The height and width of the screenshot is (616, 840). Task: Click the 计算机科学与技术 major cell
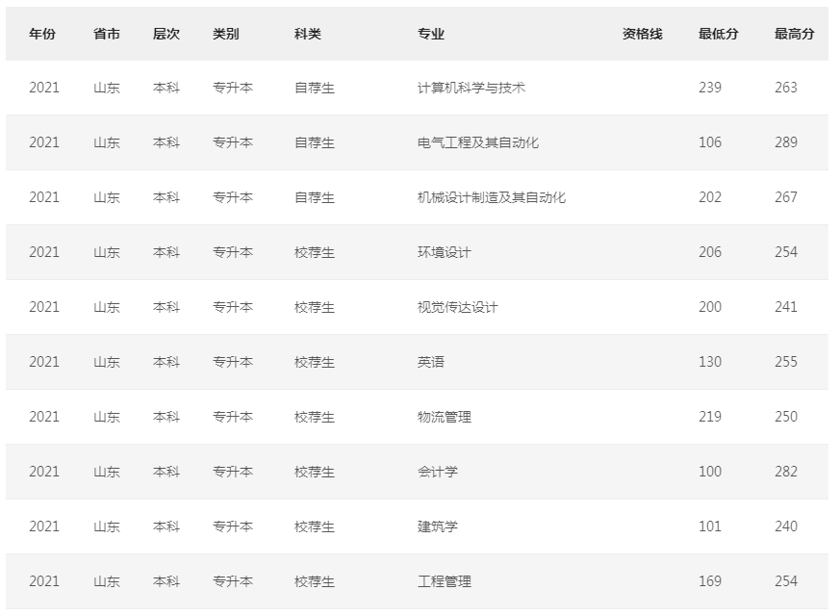[471, 88]
